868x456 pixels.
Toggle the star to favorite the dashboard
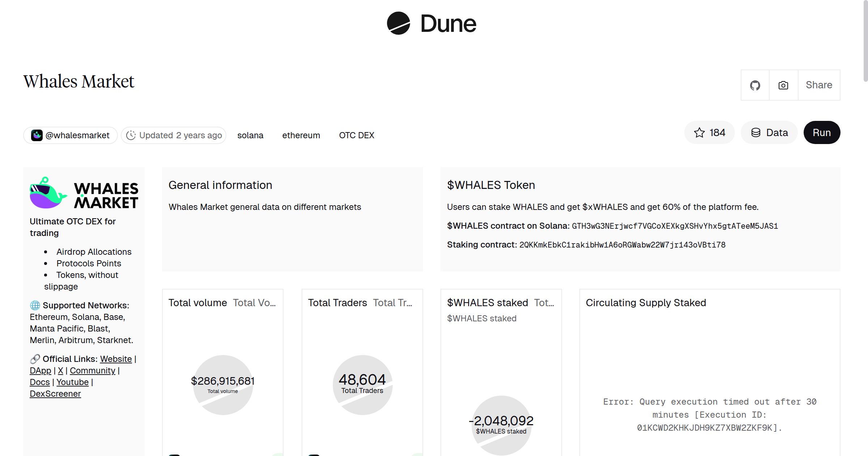tap(699, 132)
